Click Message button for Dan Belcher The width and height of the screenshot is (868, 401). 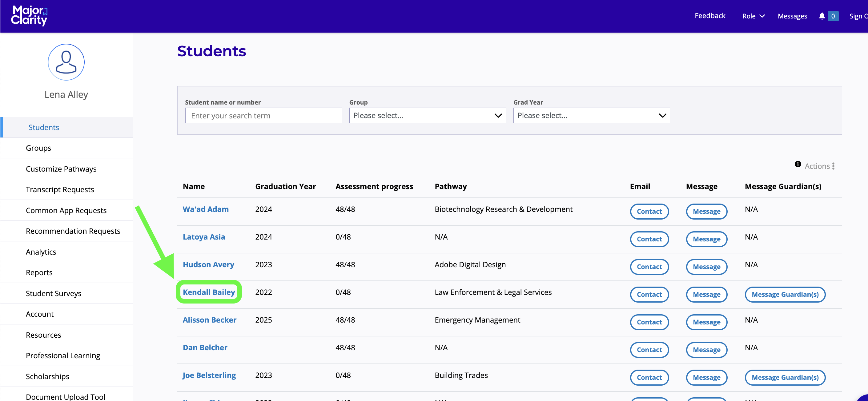pos(707,350)
